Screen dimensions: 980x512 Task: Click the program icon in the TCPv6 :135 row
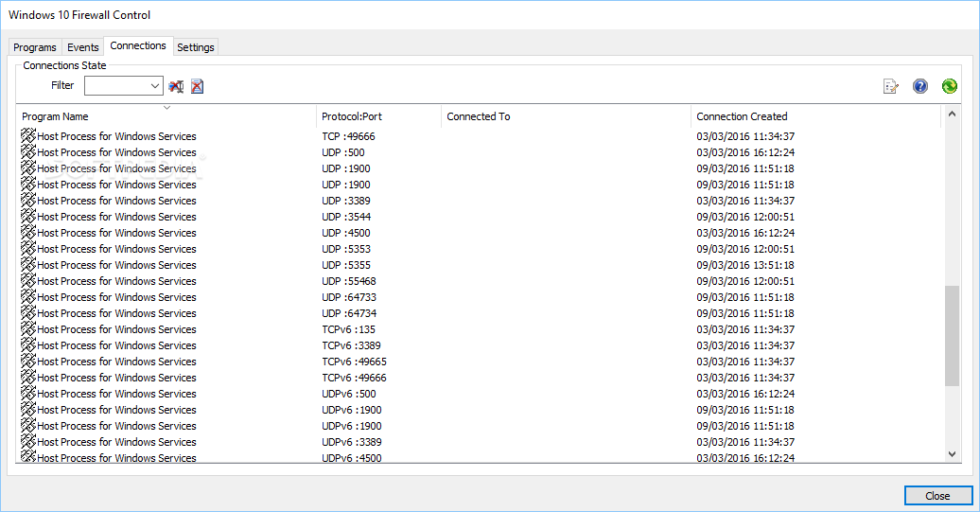click(28, 328)
